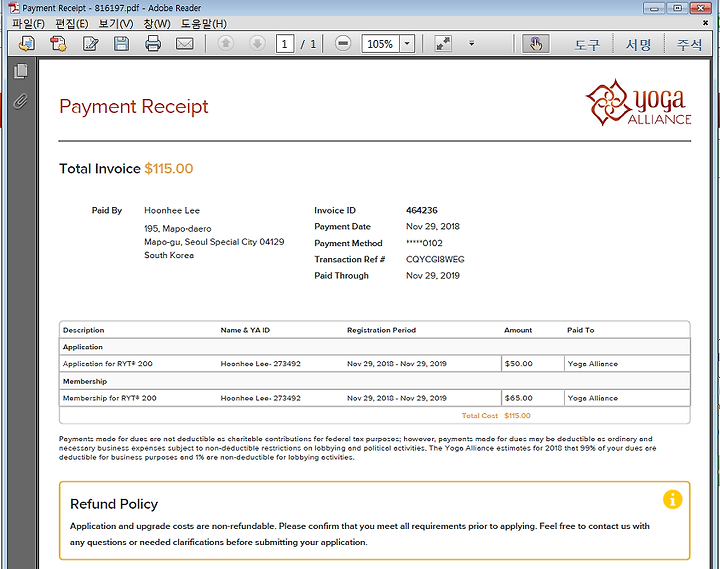The width and height of the screenshot is (720, 569).
Task: Click 'Membership for RYT 200' row description
Action: (109, 398)
